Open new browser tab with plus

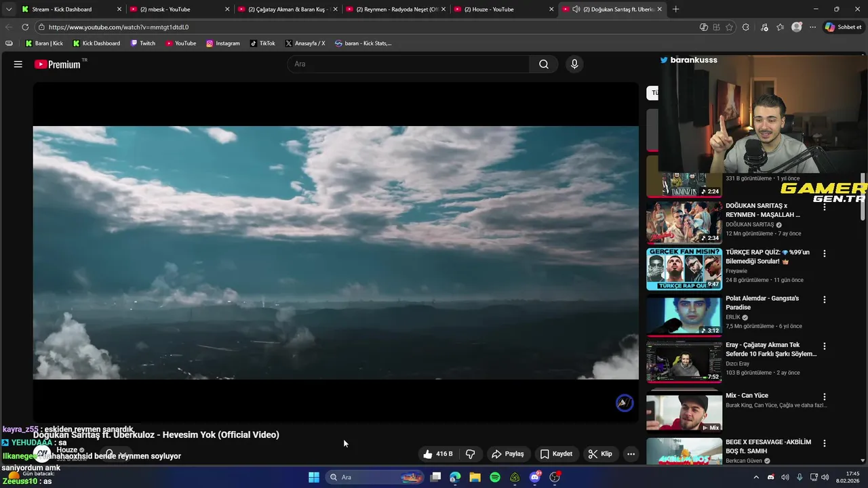tap(675, 9)
